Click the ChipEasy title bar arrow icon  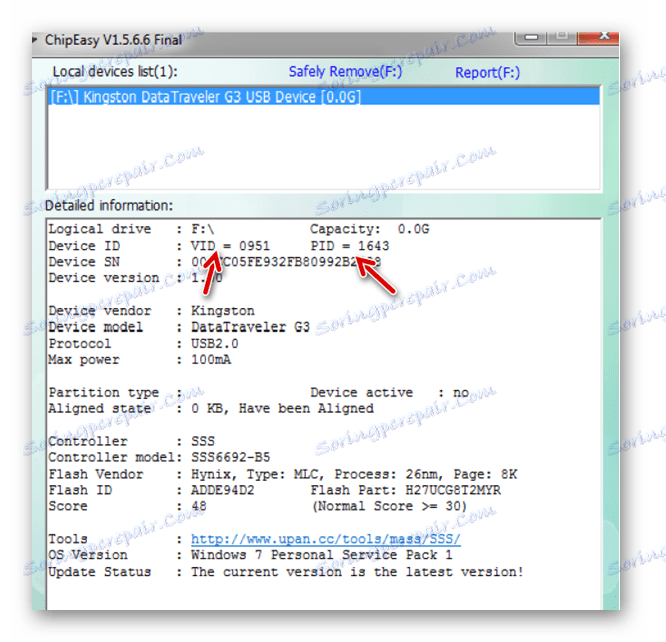click(35, 40)
